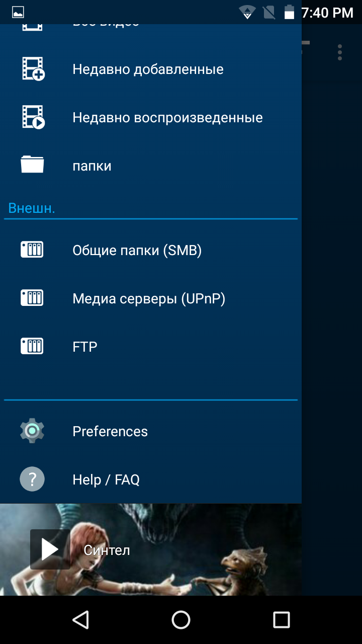This screenshot has height=644, width=362.
Task: Tap the UPnP media servers icon
Action: [x=32, y=298]
